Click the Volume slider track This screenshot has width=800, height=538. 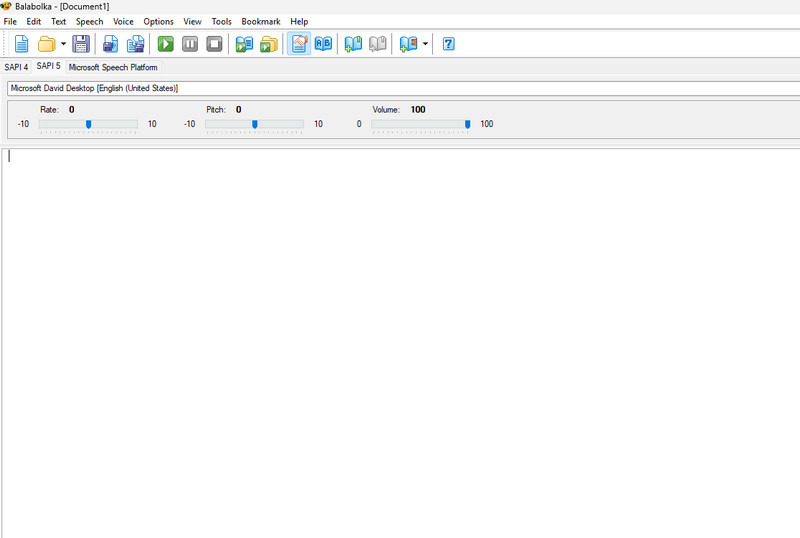pos(420,124)
